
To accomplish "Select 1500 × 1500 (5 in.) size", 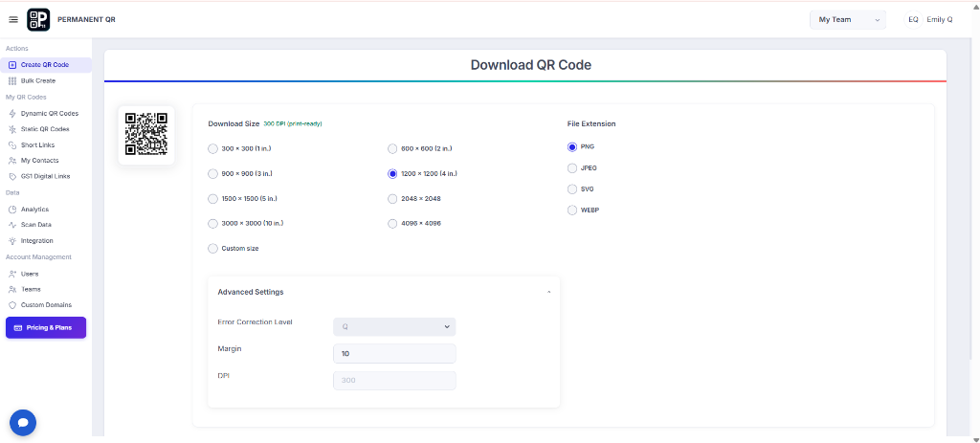I will click(x=213, y=199).
